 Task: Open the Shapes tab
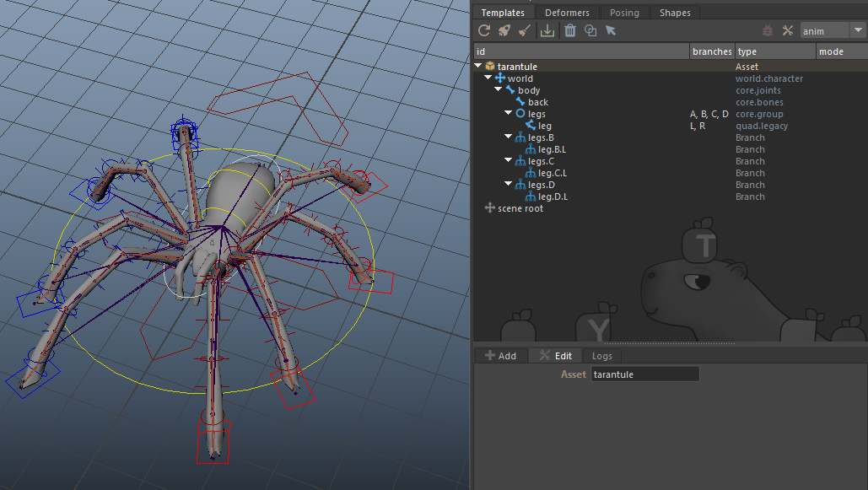click(x=675, y=13)
